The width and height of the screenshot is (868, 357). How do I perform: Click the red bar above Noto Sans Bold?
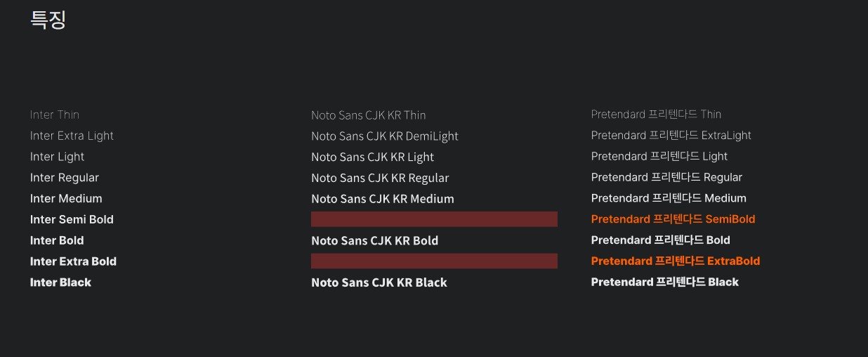tap(434, 219)
